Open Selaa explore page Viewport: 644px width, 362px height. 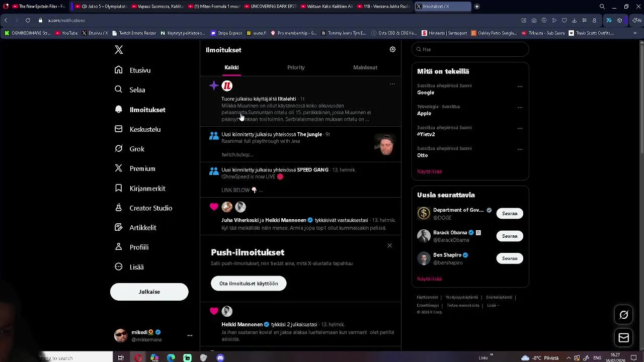point(130,89)
